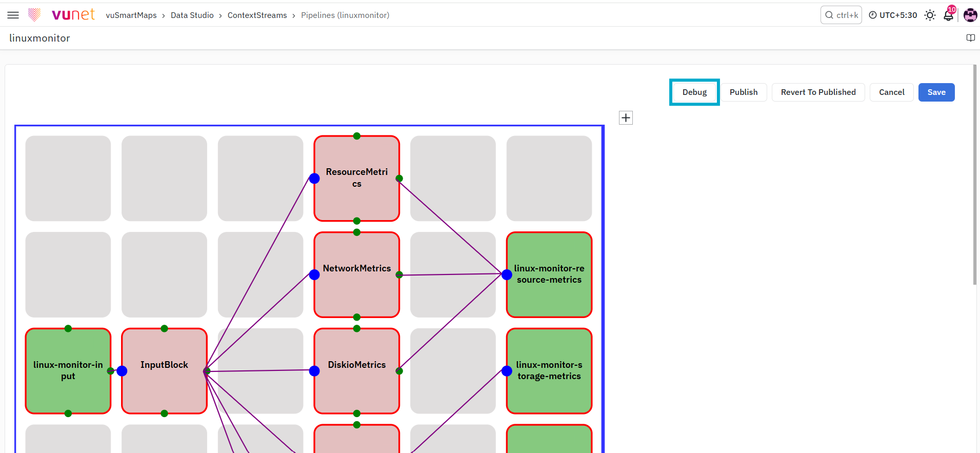The image size is (980, 453).
Task: Select the ResourceMetrics block
Action: click(x=357, y=178)
